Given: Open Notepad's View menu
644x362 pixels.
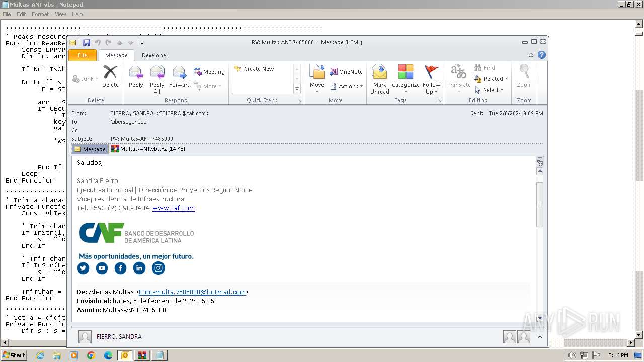Looking at the screenshot, I should 60,14.
